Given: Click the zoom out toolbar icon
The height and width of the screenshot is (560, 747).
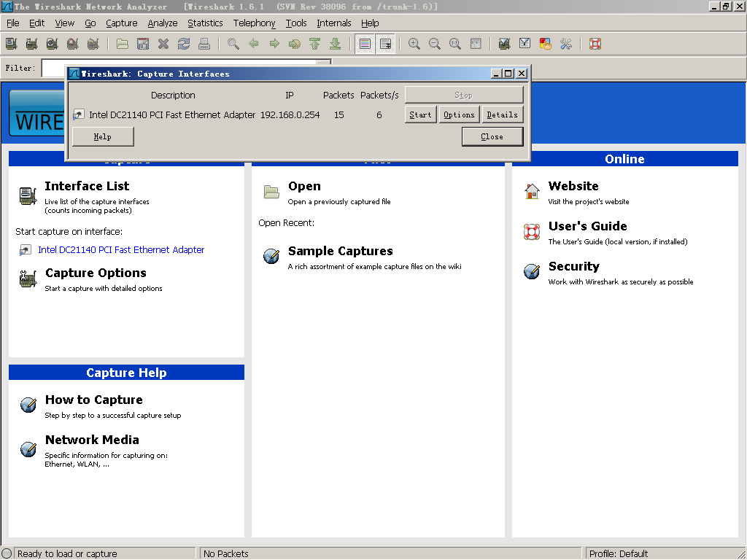Looking at the screenshot, I should click(435, 44).
